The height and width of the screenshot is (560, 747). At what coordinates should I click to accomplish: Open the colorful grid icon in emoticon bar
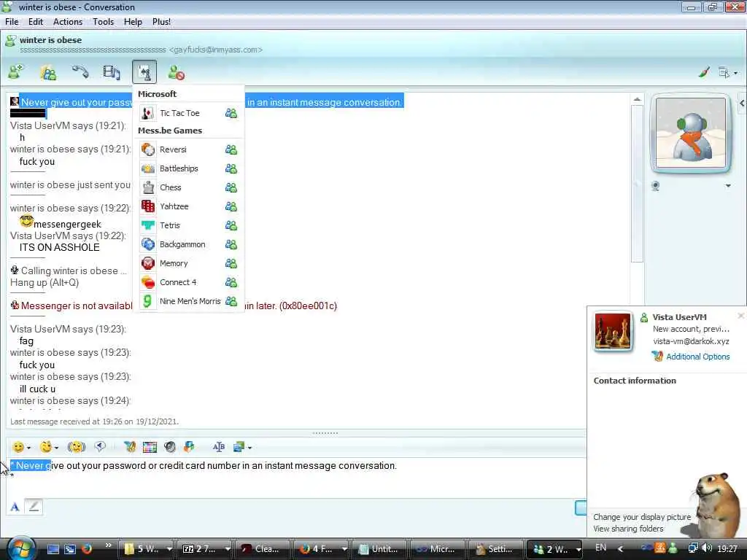[x=150, y=447]
